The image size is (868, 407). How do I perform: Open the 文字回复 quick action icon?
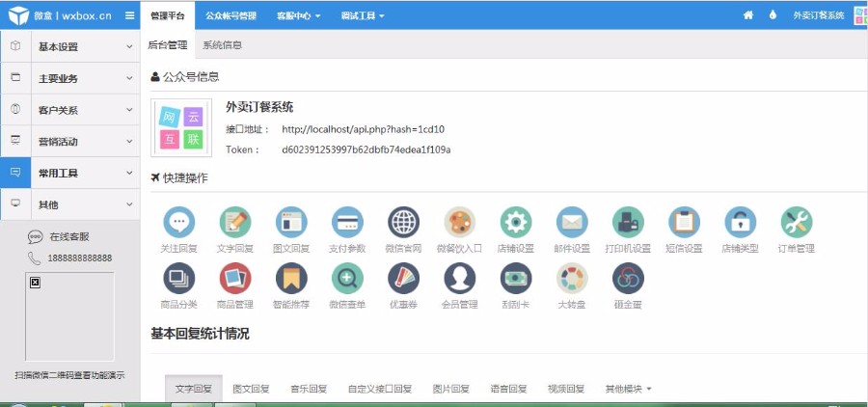pos(235,222)
